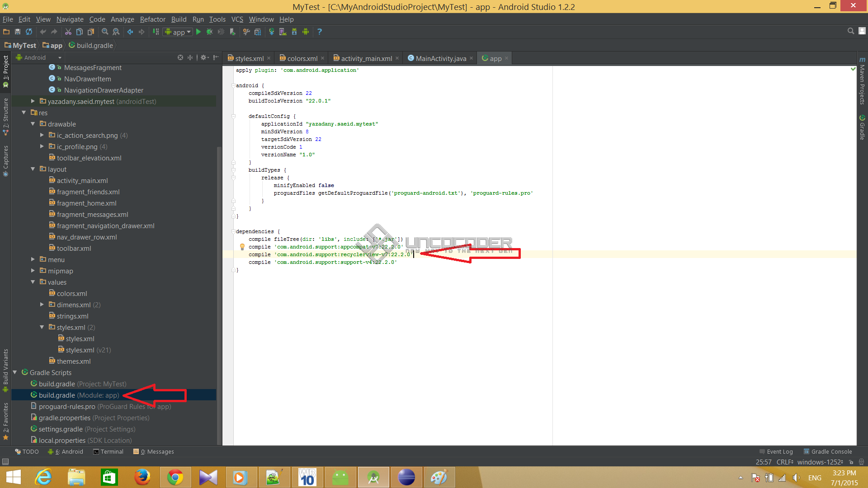The height and width of the screenshot is (488, 868).
Task: Click the yellow lightbulb intention icon
Action: click(242, 247)
